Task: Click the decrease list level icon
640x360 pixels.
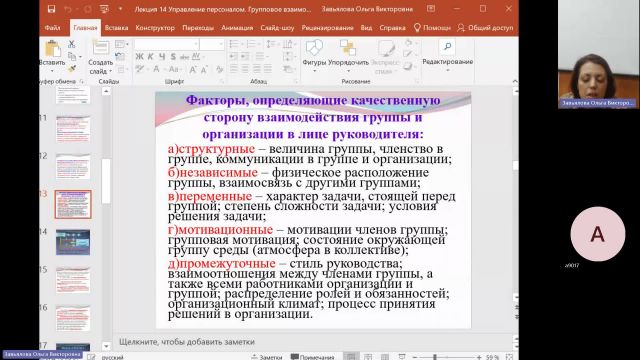Action: [234, 57]
